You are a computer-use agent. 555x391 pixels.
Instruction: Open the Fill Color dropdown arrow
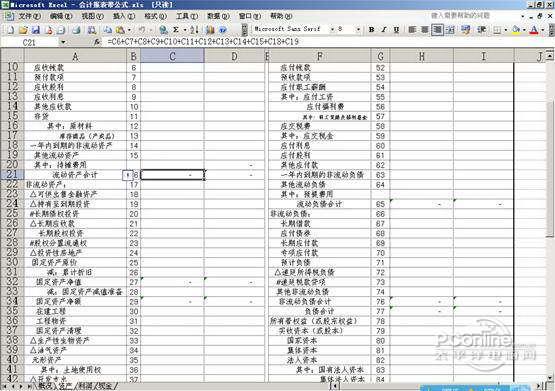(524, 30)
